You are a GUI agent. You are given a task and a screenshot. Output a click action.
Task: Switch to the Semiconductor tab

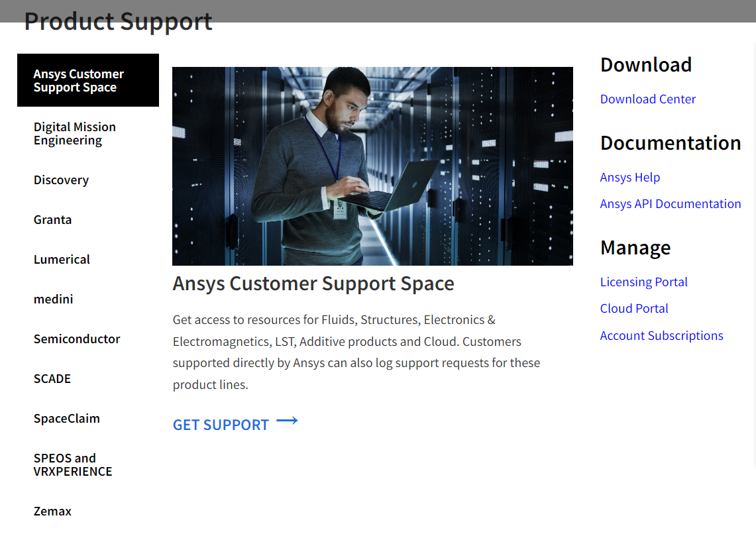77,339
